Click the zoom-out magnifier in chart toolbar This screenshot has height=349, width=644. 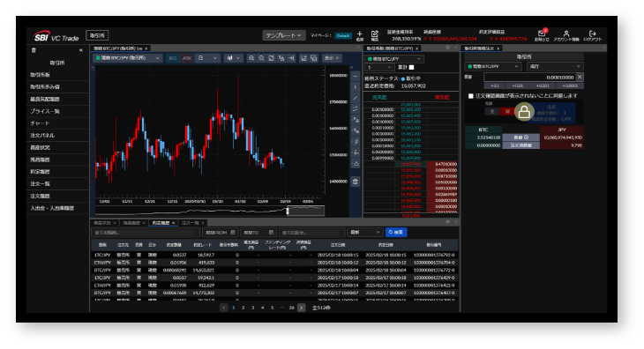pyautogui.click(x=261, y=58)
